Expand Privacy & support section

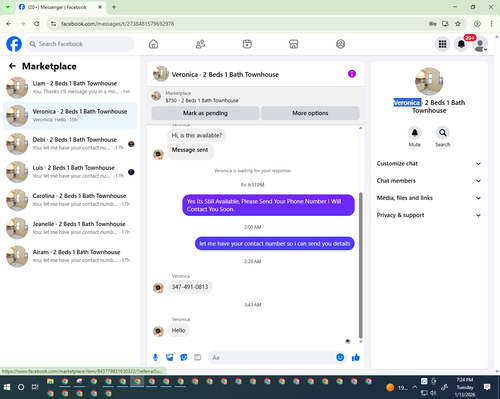coord(429,215)
